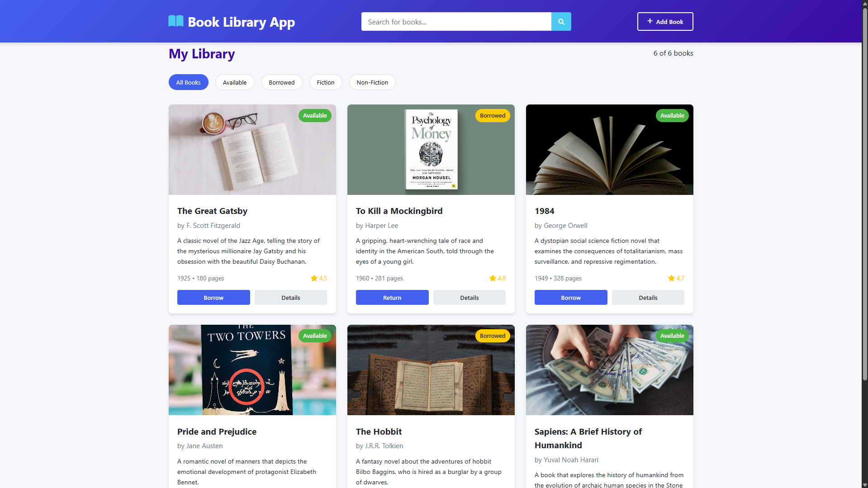868x488 pixels.
Task: Filter the library by Available books
Action: tap(235, 82)
